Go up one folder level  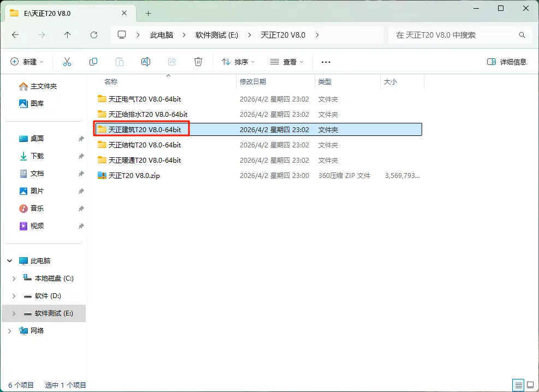[67, 35]
